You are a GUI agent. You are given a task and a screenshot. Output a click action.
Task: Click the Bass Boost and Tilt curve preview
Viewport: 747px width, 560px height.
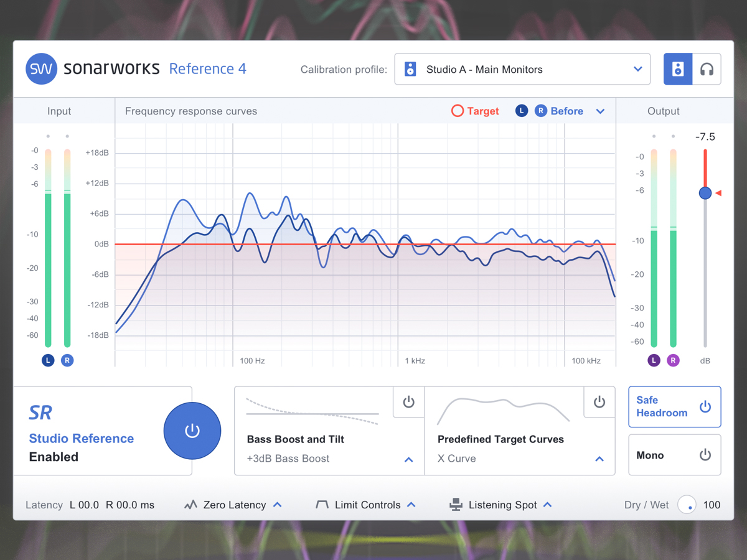[312, 411]
